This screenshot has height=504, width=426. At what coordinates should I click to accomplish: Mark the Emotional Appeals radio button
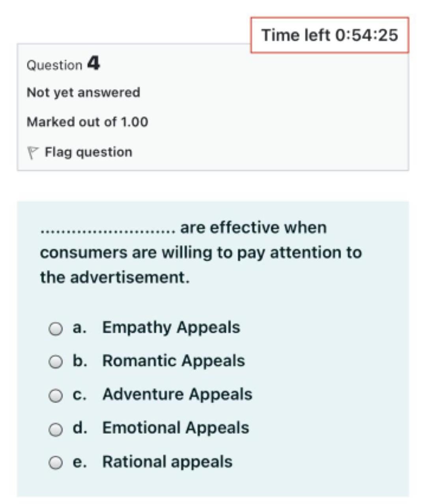(56, 429)
